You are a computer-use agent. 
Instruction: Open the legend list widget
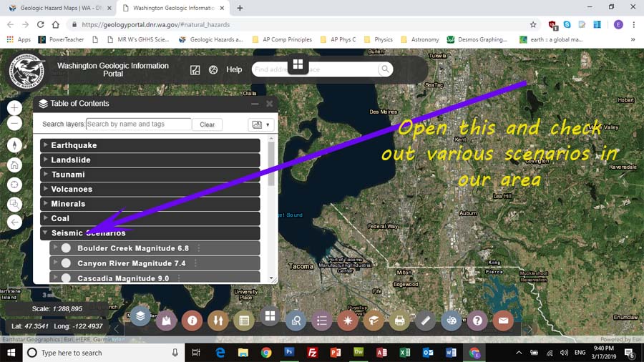coord(321,321)
